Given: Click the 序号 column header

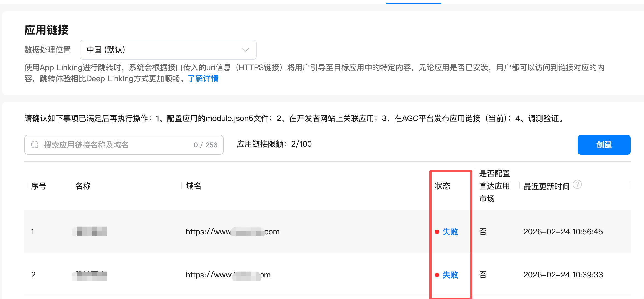Looking at the screenshot, I should tap(38, 186).
